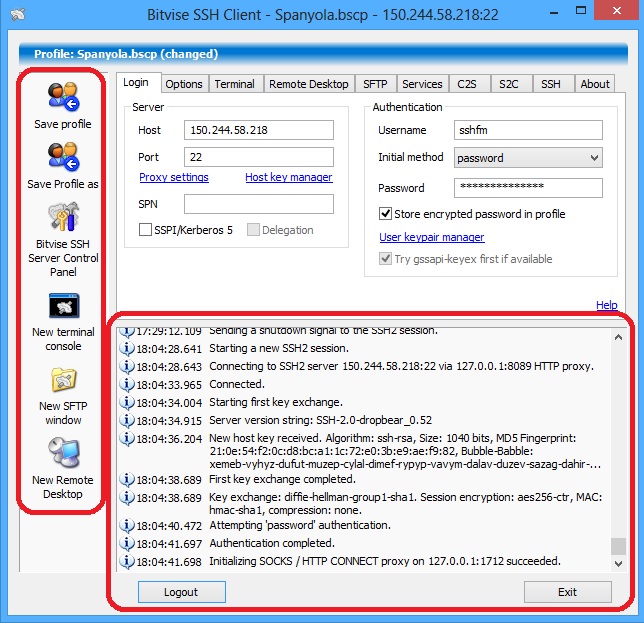Image resolution: width=644 pixels, height=623 pixels.
Task: Open the Initial method dropdown
Action: [x=528, y=158]
